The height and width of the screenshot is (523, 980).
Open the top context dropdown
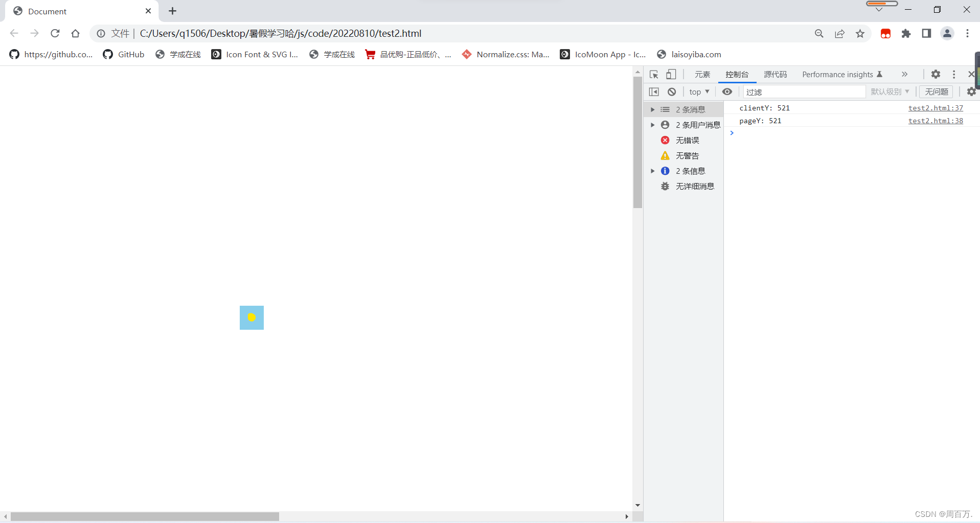(x=699, y=92)
